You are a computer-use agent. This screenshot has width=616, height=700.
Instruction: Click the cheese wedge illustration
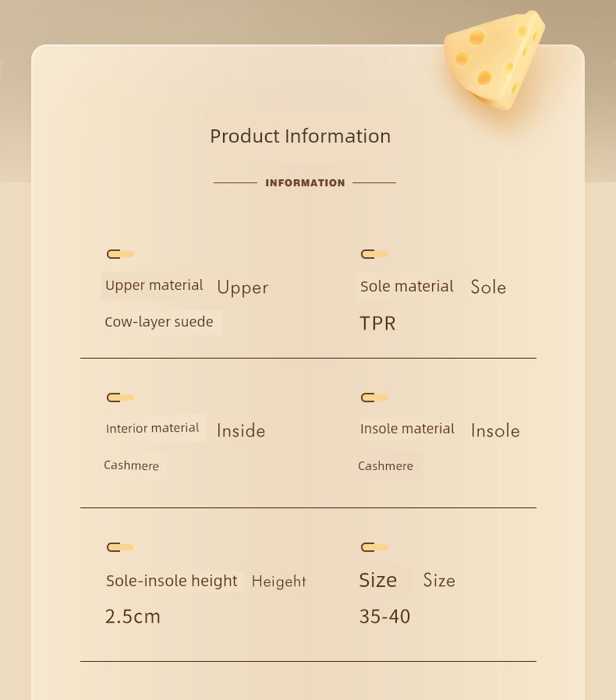(x=494, y=60)
